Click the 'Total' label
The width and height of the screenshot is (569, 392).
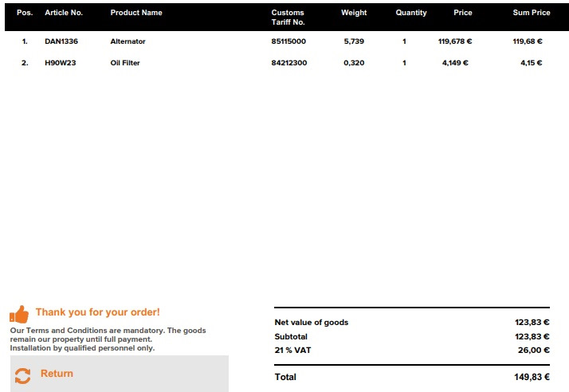point(285,377)
